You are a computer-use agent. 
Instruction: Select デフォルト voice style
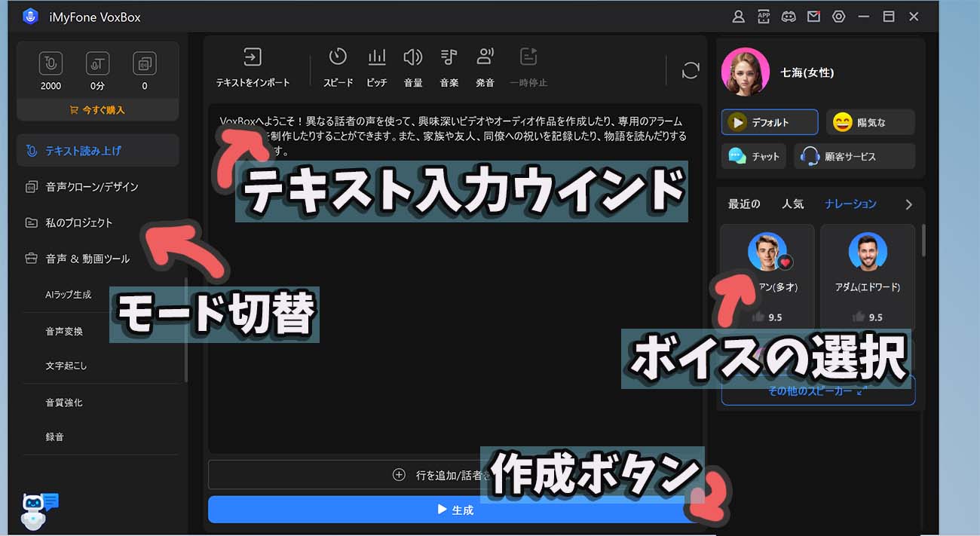coord(770,122)
